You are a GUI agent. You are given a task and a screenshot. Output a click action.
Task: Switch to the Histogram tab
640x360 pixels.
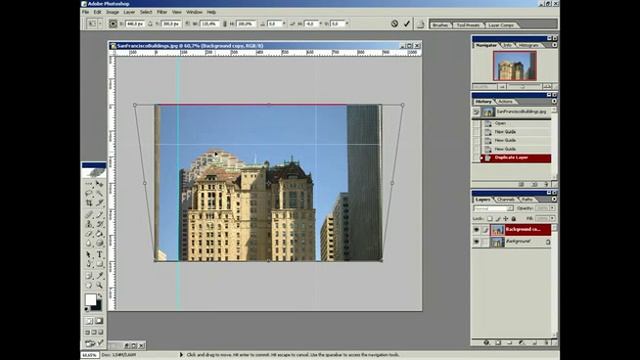tap(528, 45)
